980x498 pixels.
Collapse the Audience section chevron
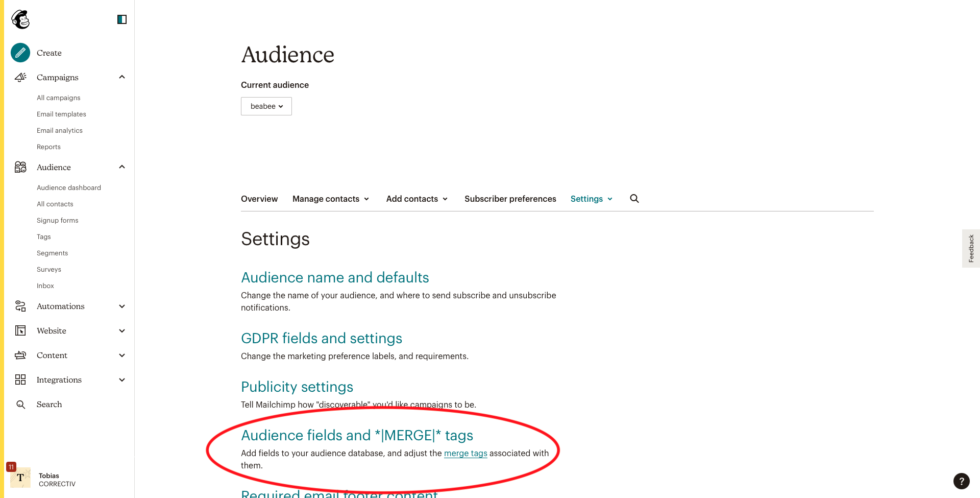122,167
